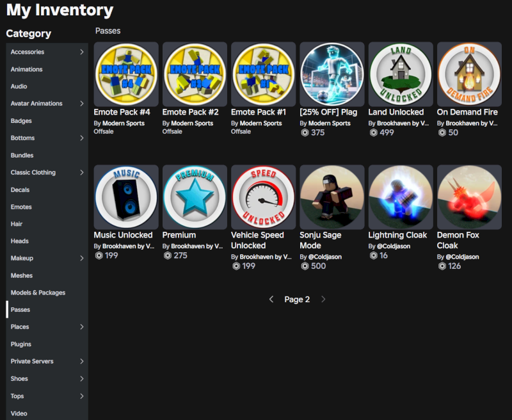Select the Bundles category
The height and width of the screenshot is (420, 512).
pyautogui.click(x=47, y=155)
